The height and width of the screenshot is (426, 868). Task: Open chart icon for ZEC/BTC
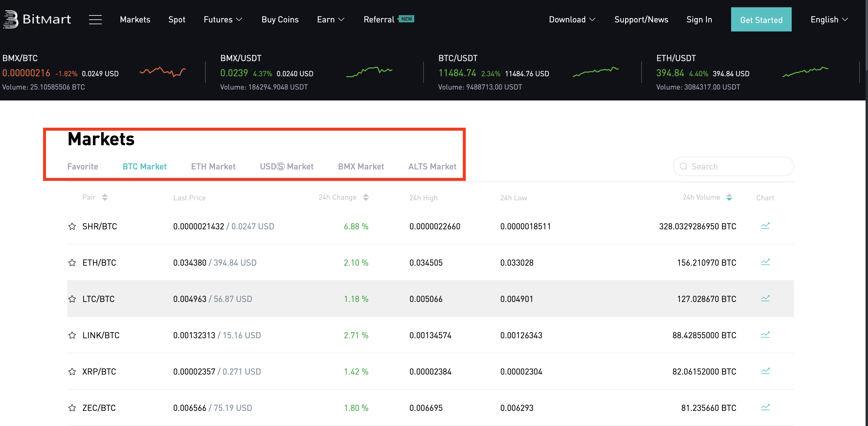click(765, 408)
